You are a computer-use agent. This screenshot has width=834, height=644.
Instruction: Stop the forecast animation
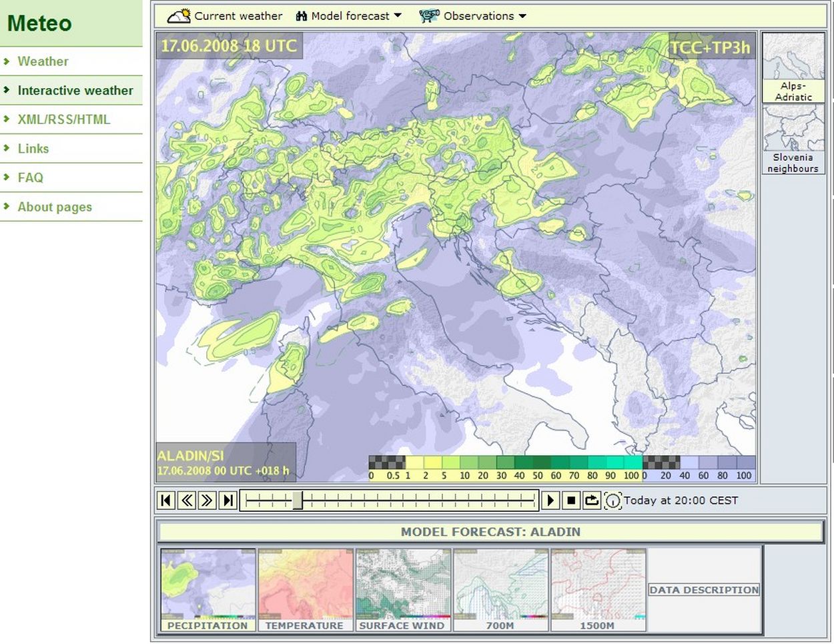point(571,500)
